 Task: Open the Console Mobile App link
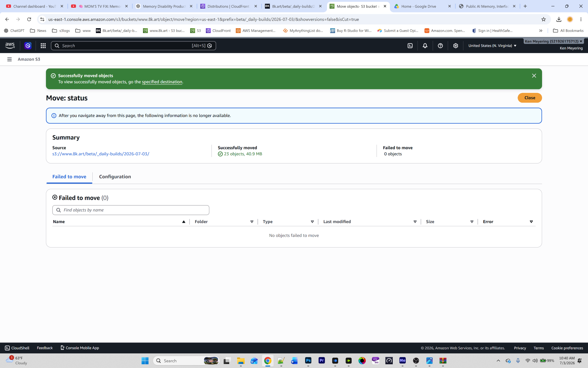pos(80,348)
